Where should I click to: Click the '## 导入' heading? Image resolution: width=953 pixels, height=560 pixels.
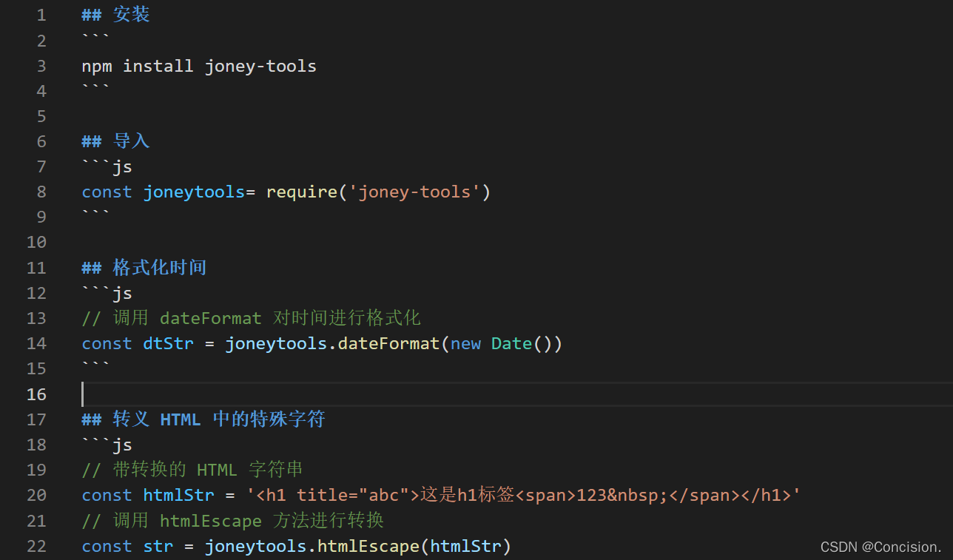click(x=116, y=141)
